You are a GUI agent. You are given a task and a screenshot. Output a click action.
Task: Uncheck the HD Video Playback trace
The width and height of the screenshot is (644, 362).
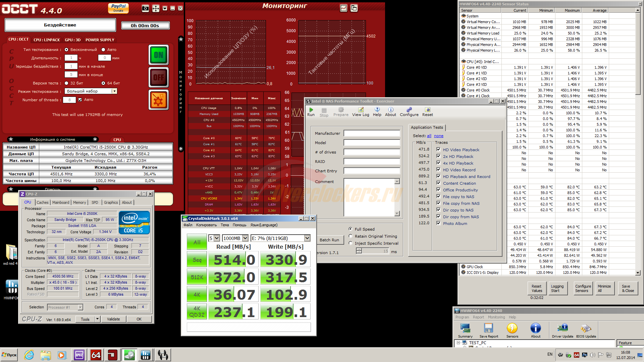coord(438,149)
